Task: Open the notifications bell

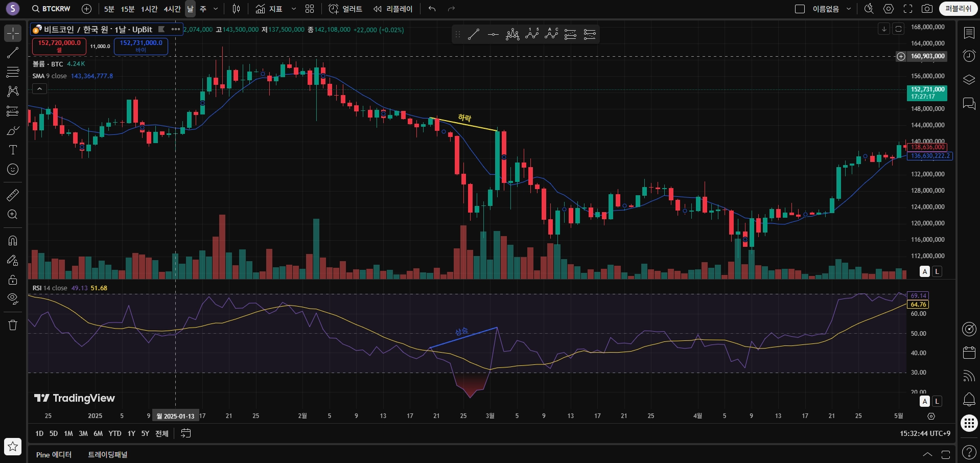Action: point(969,399)
